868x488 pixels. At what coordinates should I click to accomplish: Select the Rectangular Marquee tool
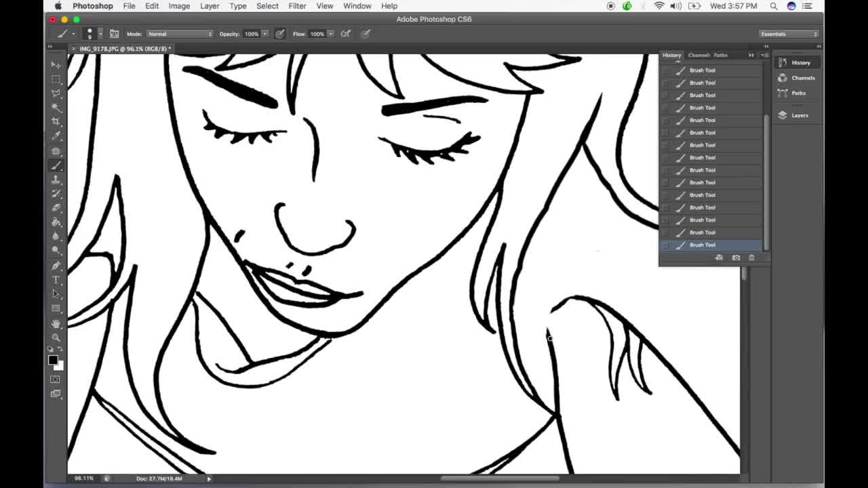tap(56, 79)
